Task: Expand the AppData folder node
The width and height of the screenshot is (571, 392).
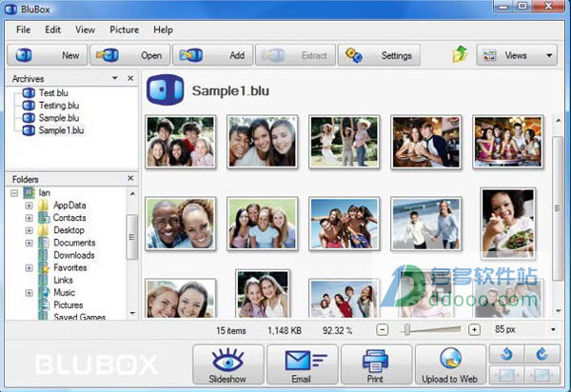Action: [30, 206]
